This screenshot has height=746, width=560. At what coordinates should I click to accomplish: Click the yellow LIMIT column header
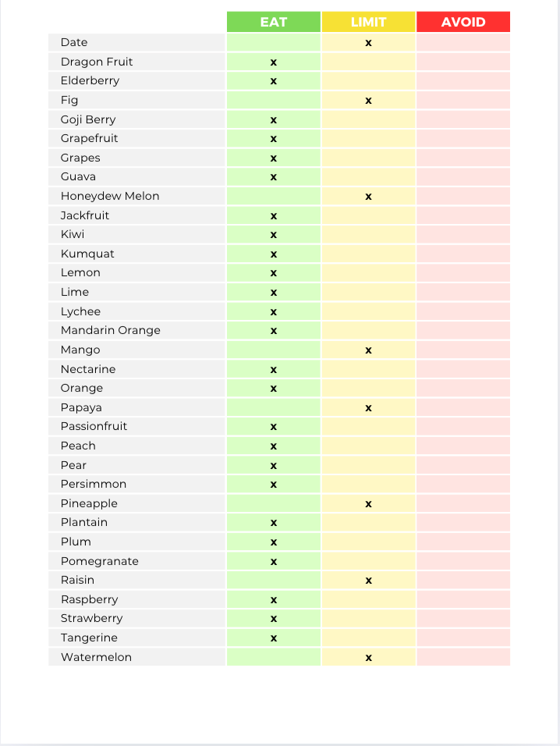pyautogui.click(x=368, y=22)
